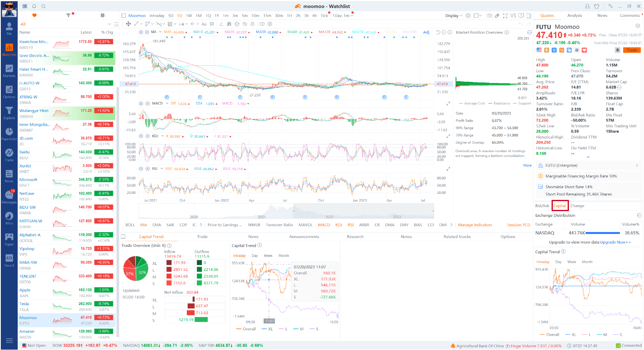Expand the MA indicator dropdown arrow
Image resolution: width=644 pixels, height=350 pixels.
[160, 32]
